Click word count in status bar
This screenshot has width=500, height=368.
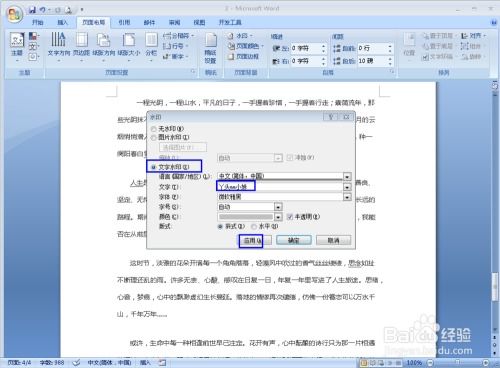pyautogui.click(x=52, y=363)
